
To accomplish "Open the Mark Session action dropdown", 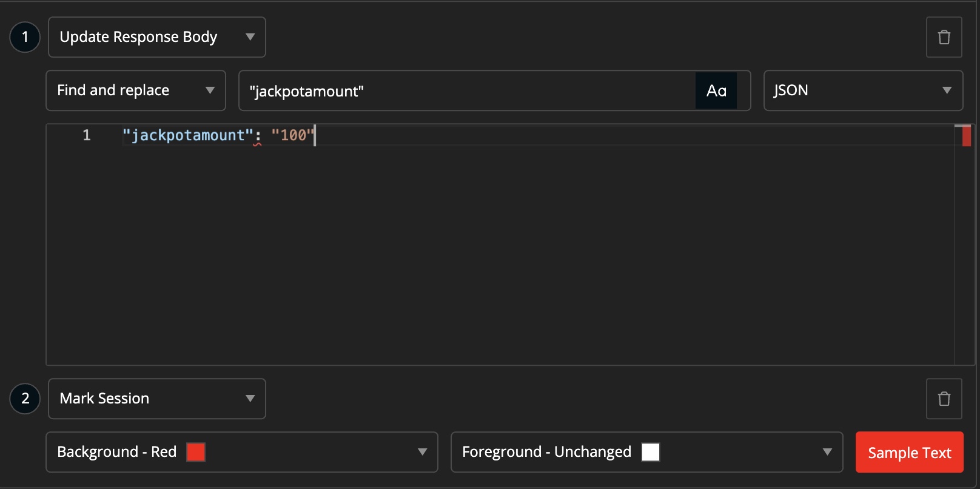I will (156, 399).
